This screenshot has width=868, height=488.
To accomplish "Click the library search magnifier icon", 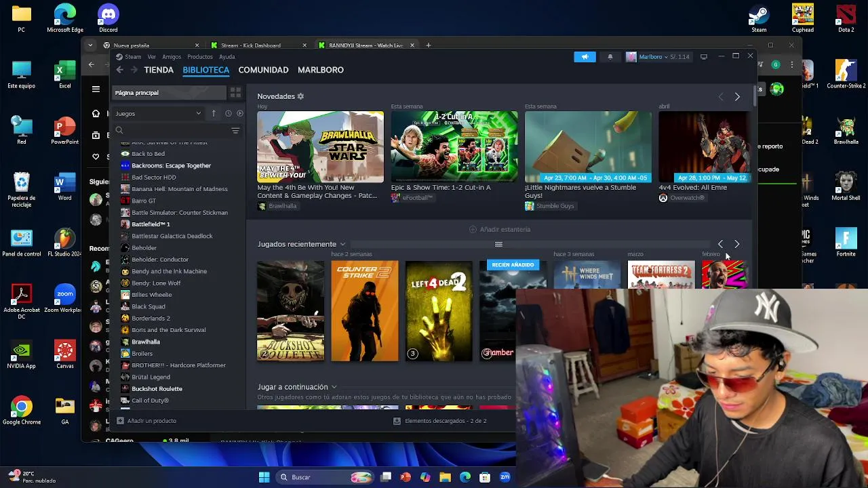I will tap(119, 130).
